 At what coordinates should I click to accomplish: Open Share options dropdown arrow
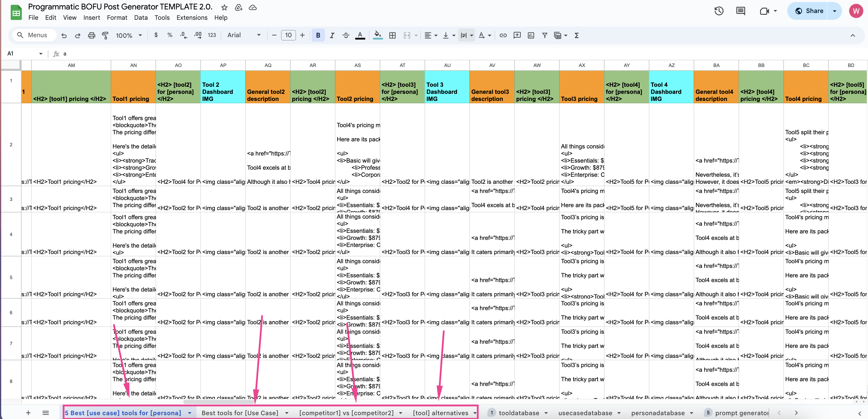pyautogui.click(x=835, y=11)
